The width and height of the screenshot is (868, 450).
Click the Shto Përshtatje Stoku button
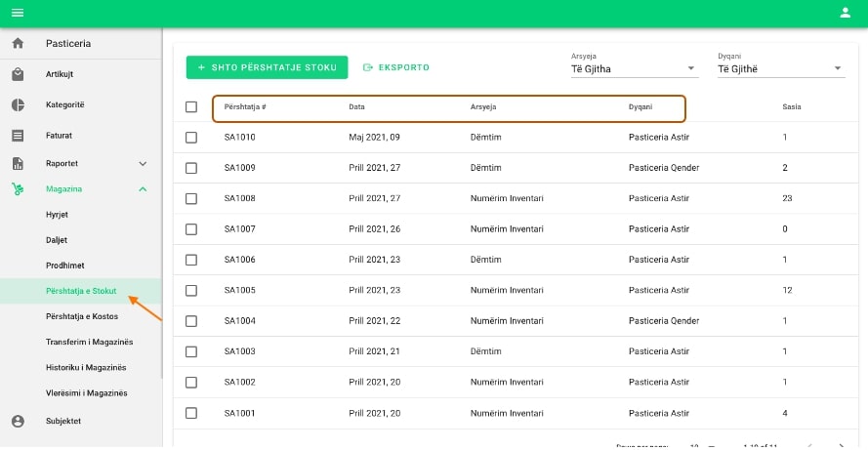point(267,67)
